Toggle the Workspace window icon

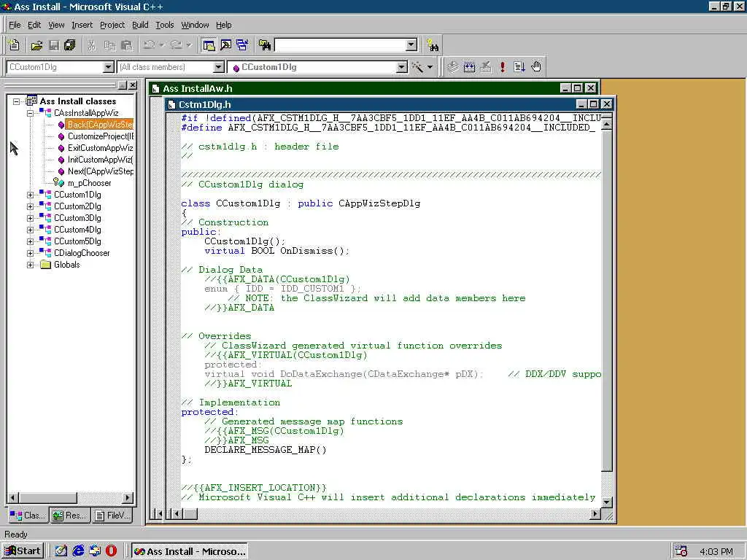click(208, 45)
